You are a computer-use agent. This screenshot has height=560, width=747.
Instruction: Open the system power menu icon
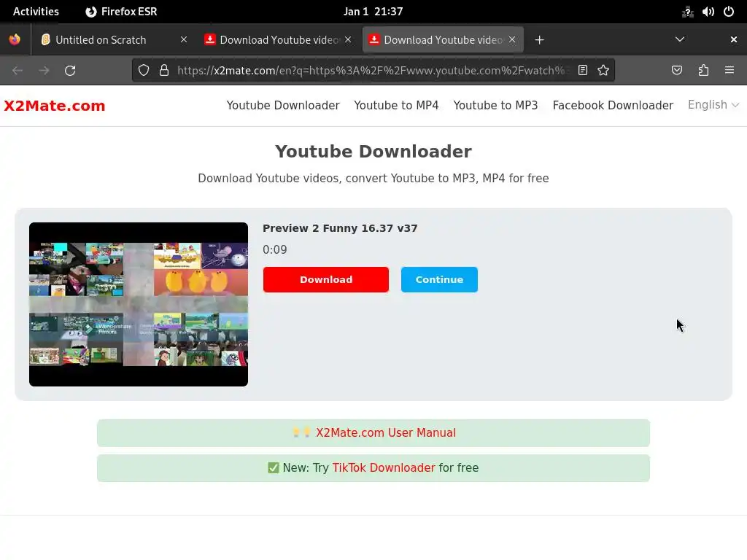point(729,12)
